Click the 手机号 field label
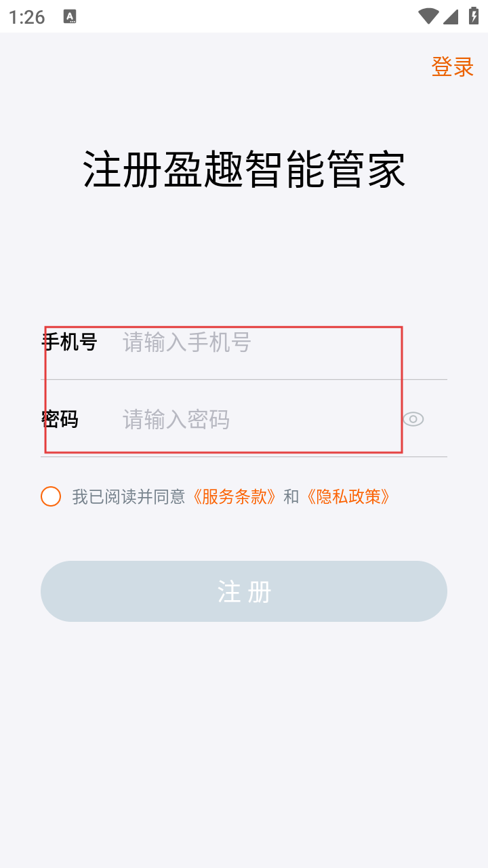 tap(69, 342)
